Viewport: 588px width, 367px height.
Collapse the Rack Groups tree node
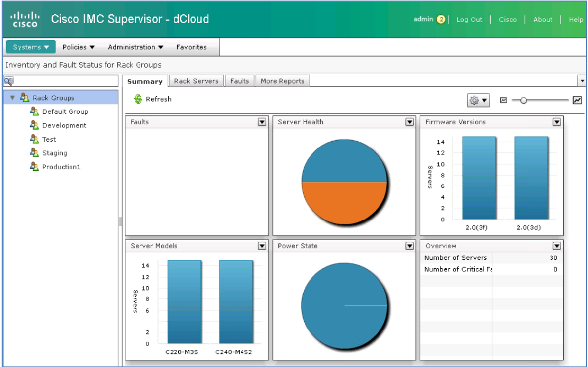coord(12,97)
